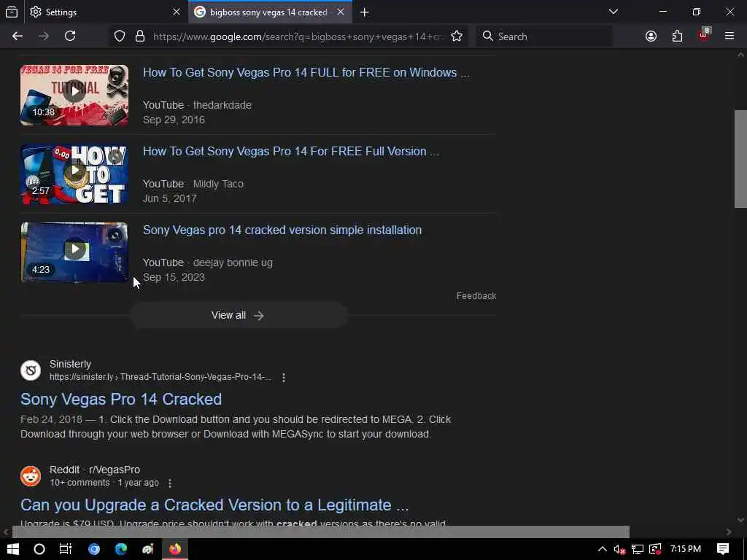
Task: Click the 7:15 PM taskbar clock
Action: 686,549
